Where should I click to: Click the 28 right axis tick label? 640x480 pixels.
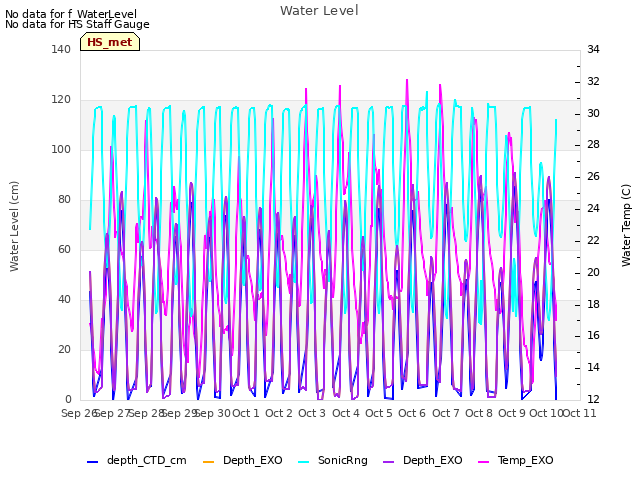pos(593,144)
